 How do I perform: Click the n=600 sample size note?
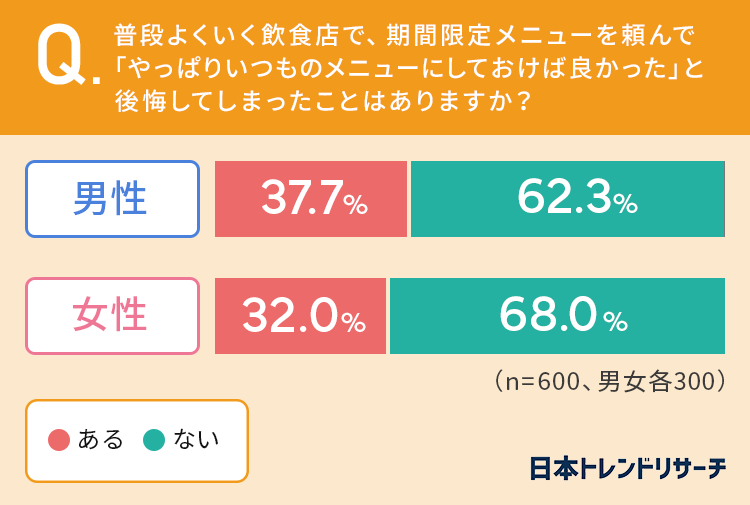pos(610,381)
